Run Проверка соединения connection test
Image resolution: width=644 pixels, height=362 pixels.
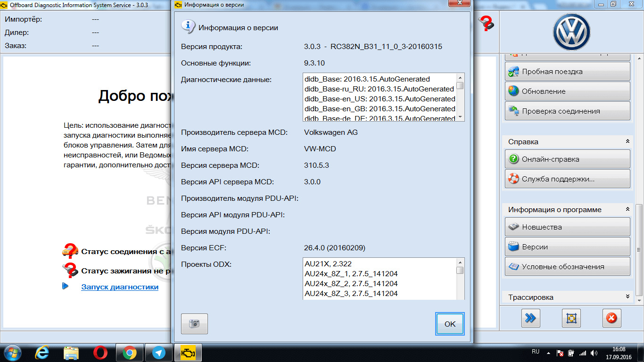tap(567, 111)
